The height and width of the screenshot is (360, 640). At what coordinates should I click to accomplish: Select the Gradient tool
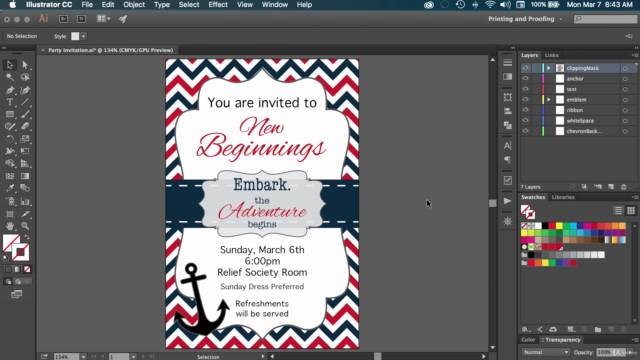tap(25, 176)
